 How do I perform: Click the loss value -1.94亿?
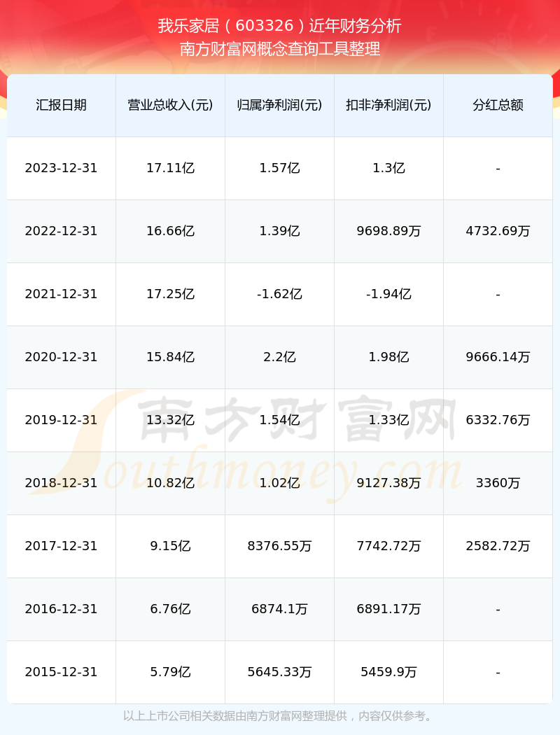coord(389,295)
